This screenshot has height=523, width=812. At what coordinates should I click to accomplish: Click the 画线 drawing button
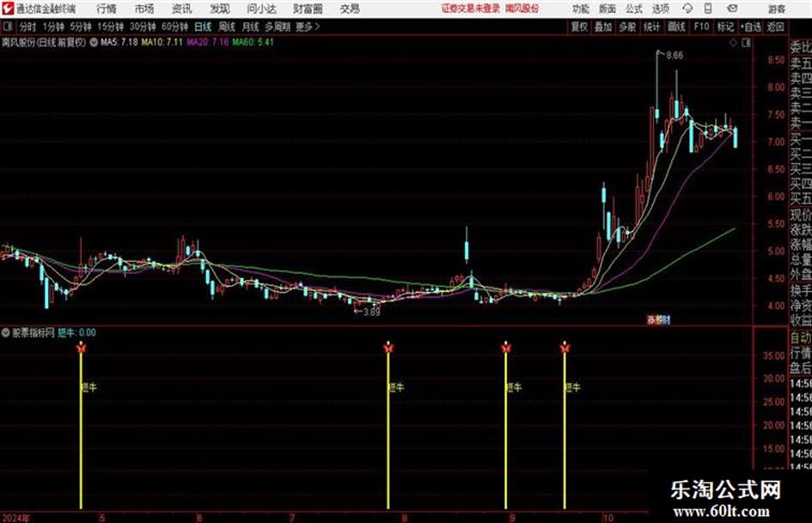click(x=676, y=27)
